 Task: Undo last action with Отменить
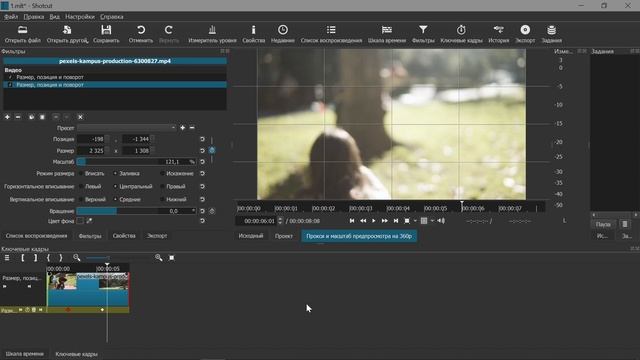click(140, 34)
